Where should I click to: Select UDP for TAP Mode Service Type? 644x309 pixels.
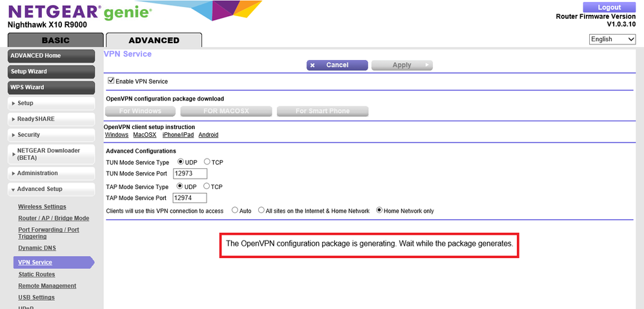click(179, 186)
